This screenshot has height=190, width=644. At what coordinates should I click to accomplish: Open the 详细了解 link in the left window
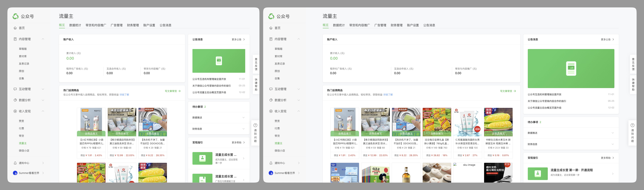[x=124, y=95]
